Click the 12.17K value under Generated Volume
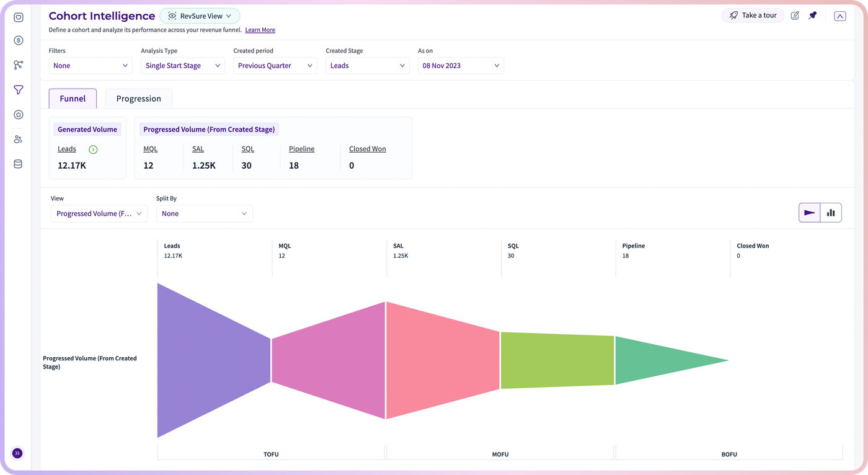 72,166
